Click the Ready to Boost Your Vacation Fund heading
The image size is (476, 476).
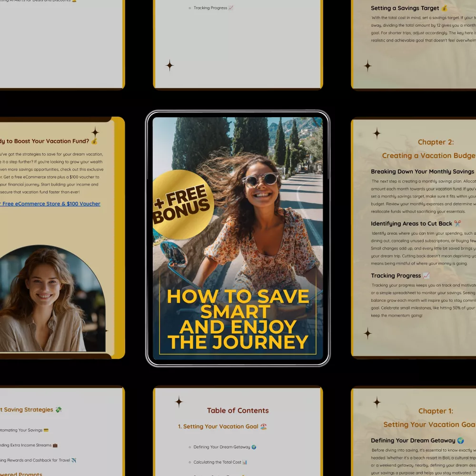pyautogui.click(x=47, y=141)
